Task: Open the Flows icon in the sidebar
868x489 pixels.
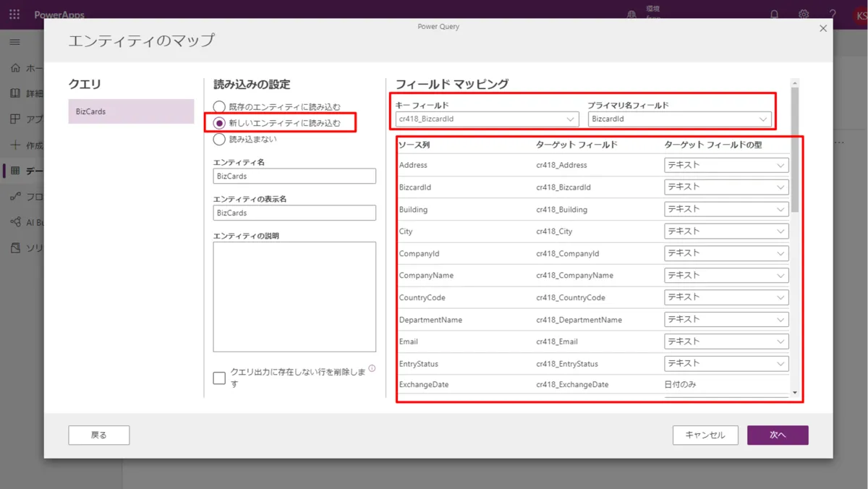Action: [x=14, y=197]
